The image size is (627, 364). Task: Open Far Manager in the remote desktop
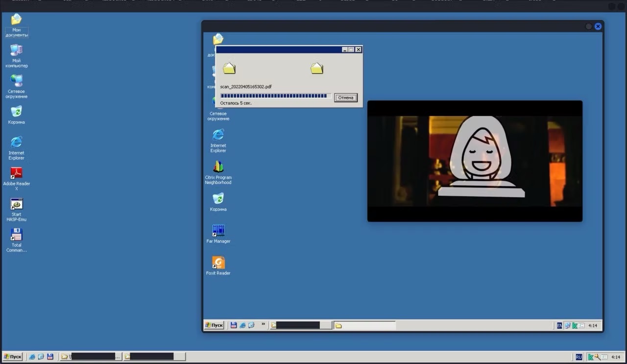tap(218, 231)
